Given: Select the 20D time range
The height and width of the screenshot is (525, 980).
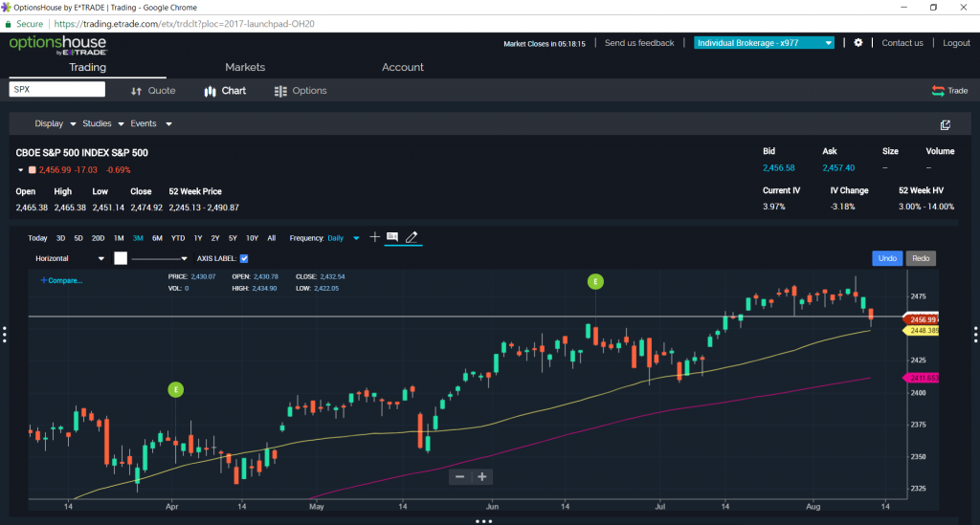Looking at the screenshot, I should (99, 238).
